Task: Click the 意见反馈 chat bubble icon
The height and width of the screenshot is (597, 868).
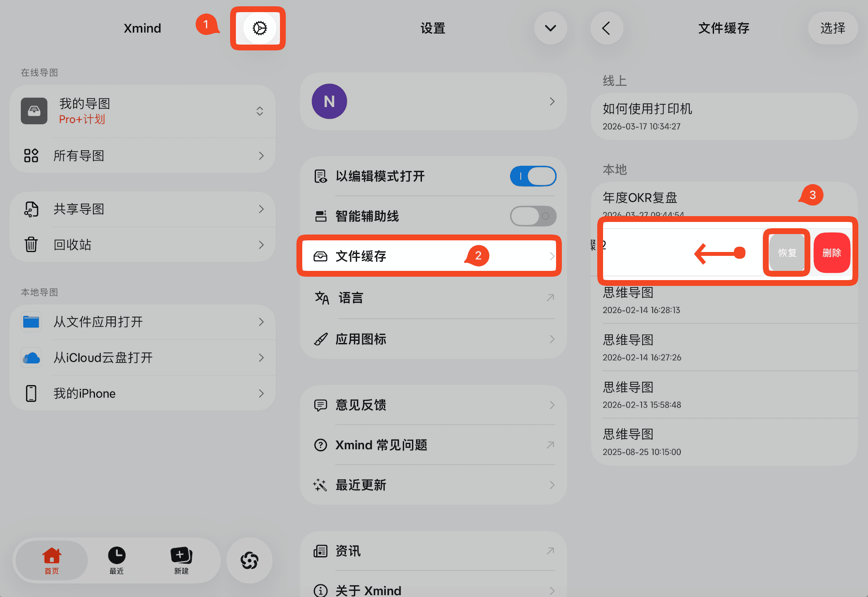Action: 321,405
